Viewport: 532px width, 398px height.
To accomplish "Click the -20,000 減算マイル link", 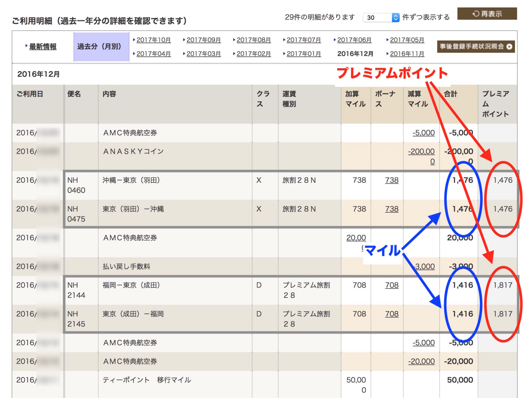I will pos(421,361).
